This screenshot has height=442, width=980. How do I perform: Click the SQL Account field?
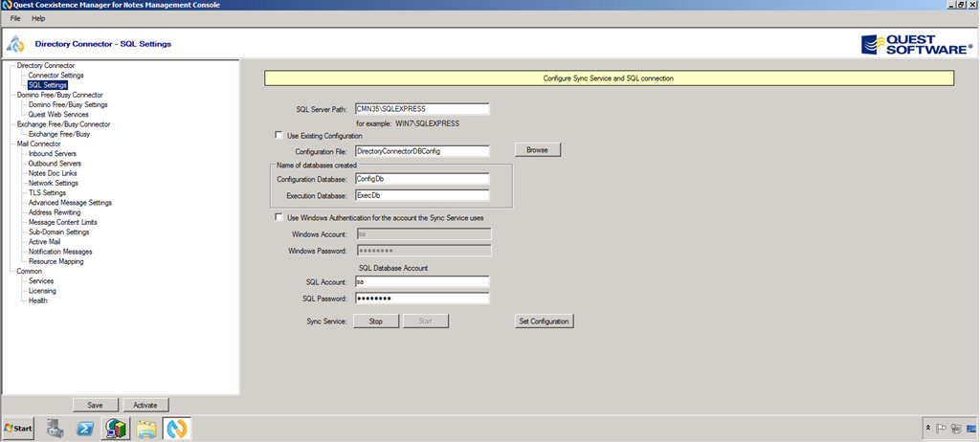(x=422, y=282)
